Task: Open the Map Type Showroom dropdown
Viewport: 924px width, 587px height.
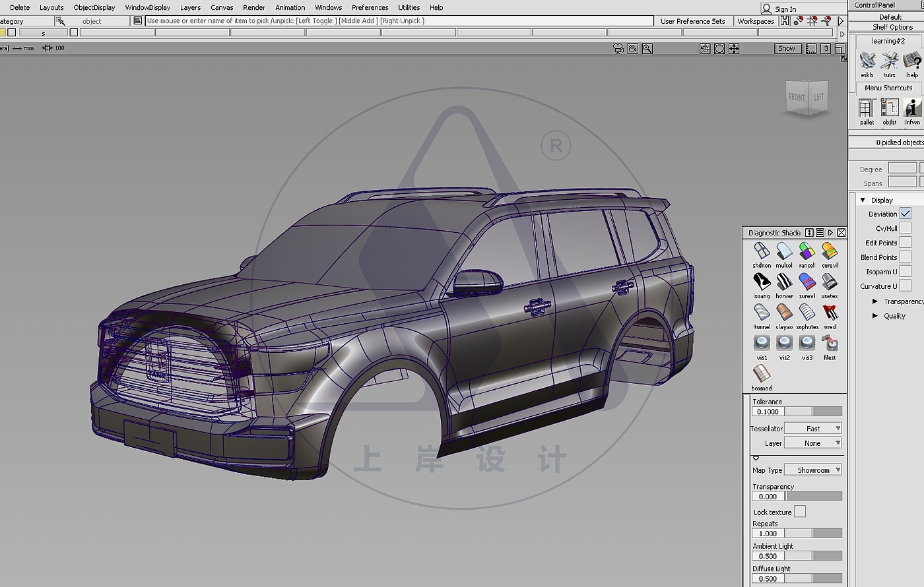Action: pyautogui.click(x=813, y=470)
